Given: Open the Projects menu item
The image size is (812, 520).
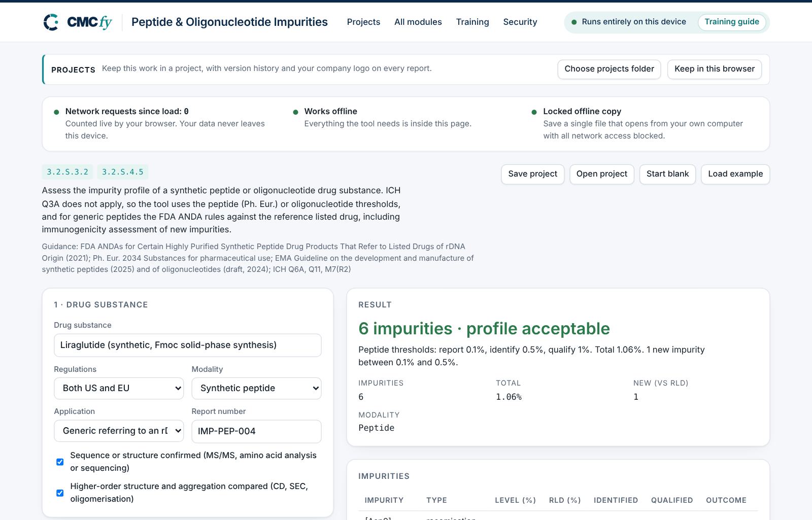Looking at the screenshot, I should pos(363,22).
